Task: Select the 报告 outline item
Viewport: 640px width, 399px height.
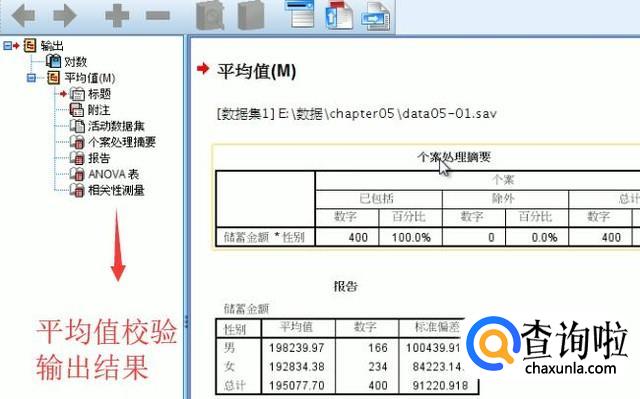Action: [99, 158]
